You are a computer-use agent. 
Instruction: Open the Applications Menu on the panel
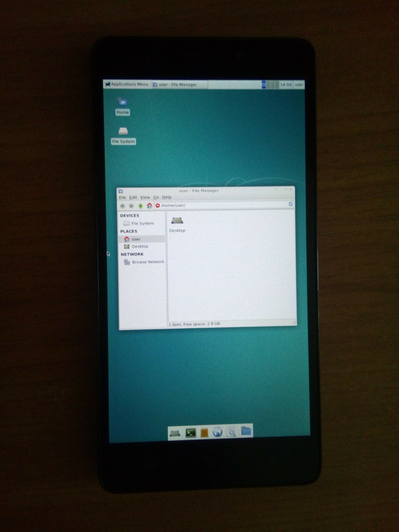coord(127,84)
